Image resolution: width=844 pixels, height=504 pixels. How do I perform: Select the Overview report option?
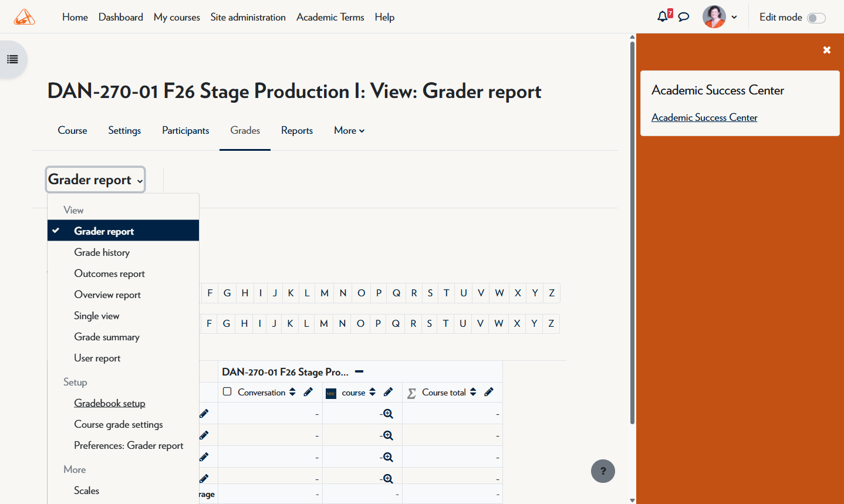123,295
